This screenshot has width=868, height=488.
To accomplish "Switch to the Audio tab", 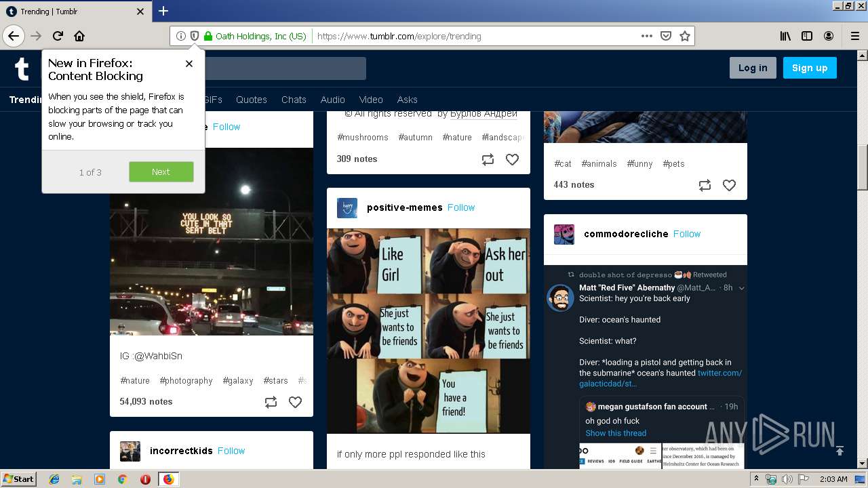I will pyautogui.click(x=333, y=100).
